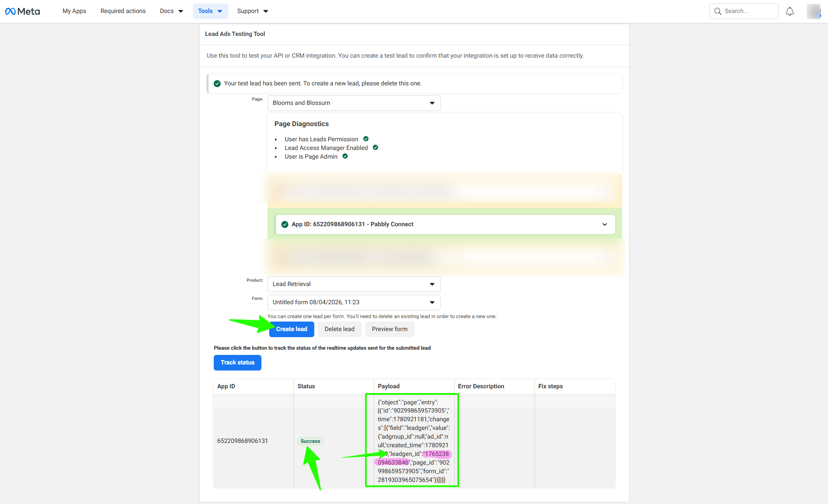Viewport: 828px width, 504px height.
Task: Click the JSON payload text in the table
Action: pyautogui.click(x=414, y=441)
